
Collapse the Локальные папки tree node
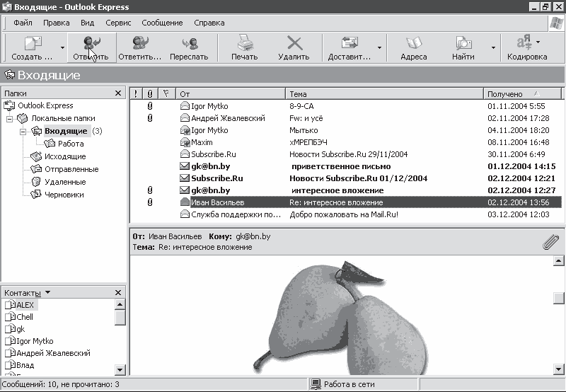pyautogui.click(x=9, y=118)
